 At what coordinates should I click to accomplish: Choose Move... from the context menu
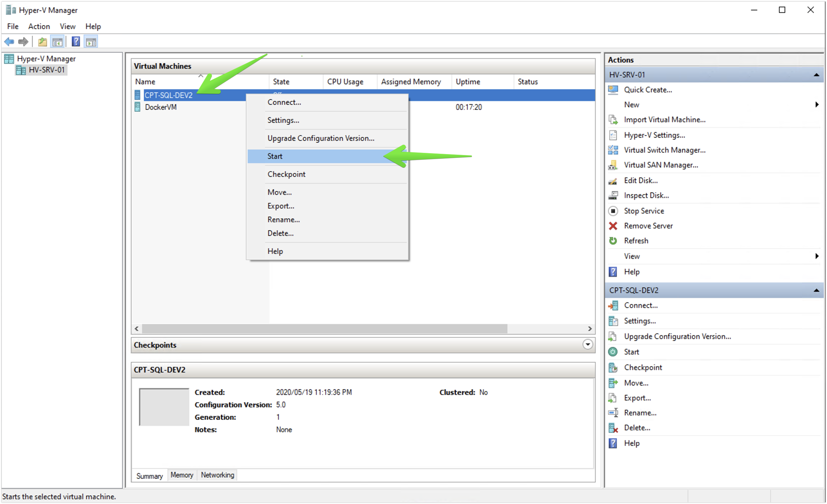point(327,192)
